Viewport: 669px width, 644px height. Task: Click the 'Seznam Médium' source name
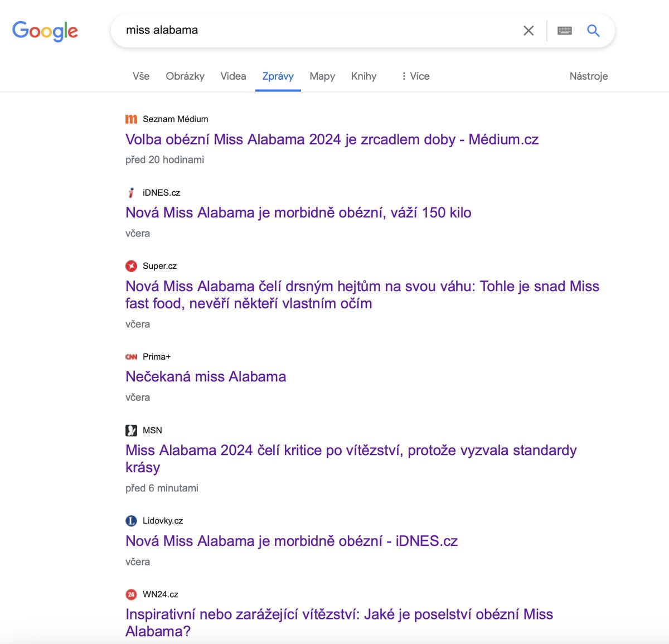coord(176,119)
